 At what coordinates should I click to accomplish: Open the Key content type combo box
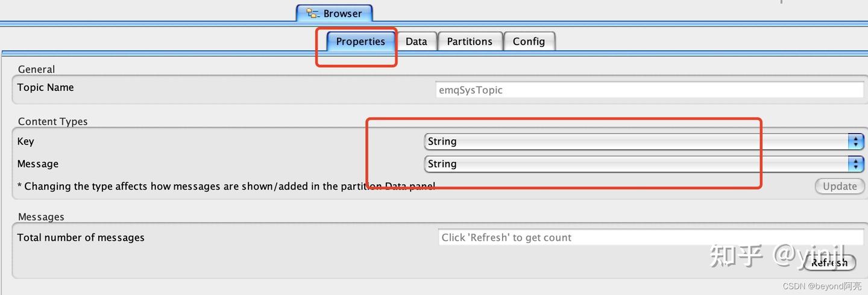[x=636, y=141]
